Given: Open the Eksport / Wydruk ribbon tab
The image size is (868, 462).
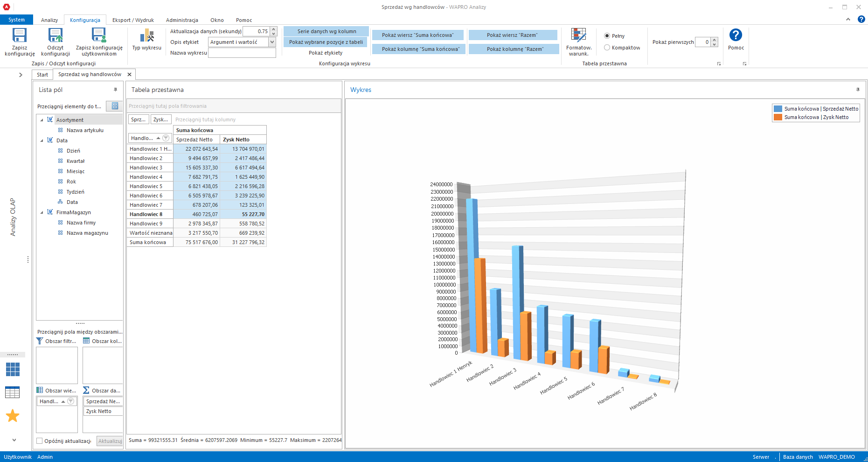Looking at the screenshot, I should coord(133,20).
